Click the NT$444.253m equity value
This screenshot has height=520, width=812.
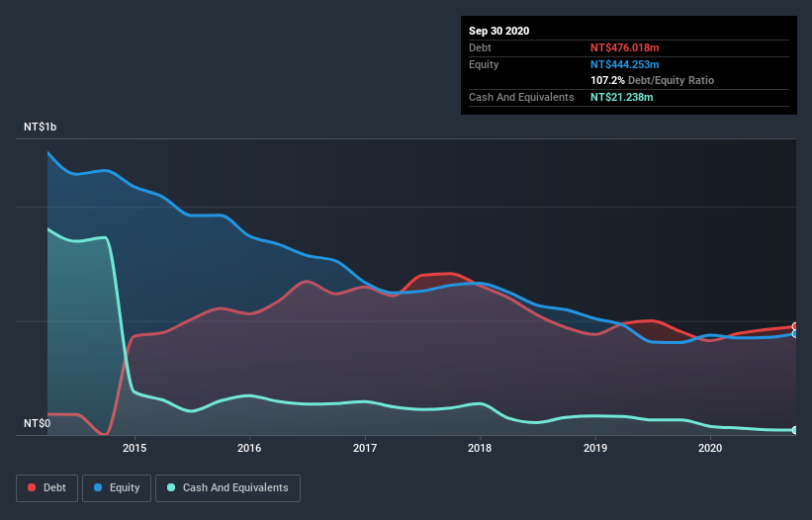[624, 64]
